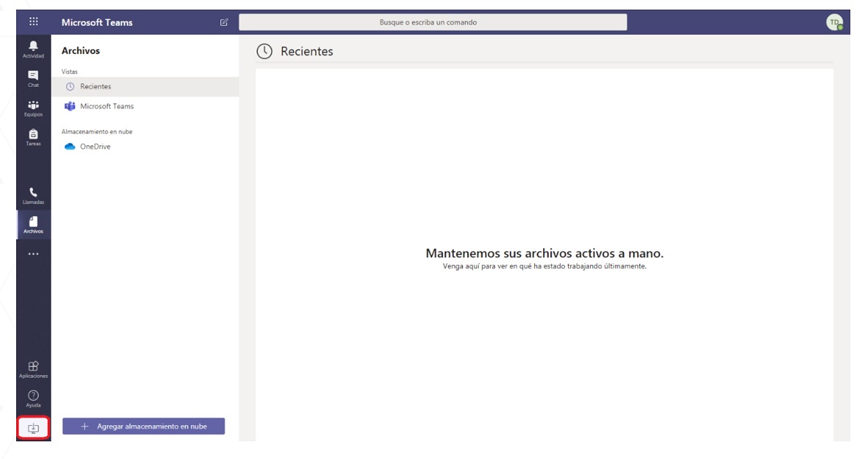Click the Venga aquí para ver text
Screen dimensions: 868x459
545,266
